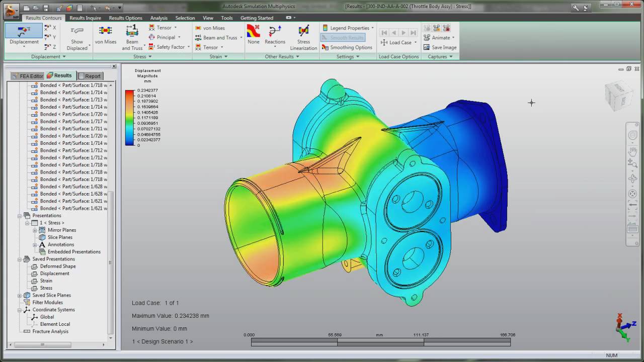Click Save Image capture button
This screenshot has height=362, width=644.
[x=440, y=47]
